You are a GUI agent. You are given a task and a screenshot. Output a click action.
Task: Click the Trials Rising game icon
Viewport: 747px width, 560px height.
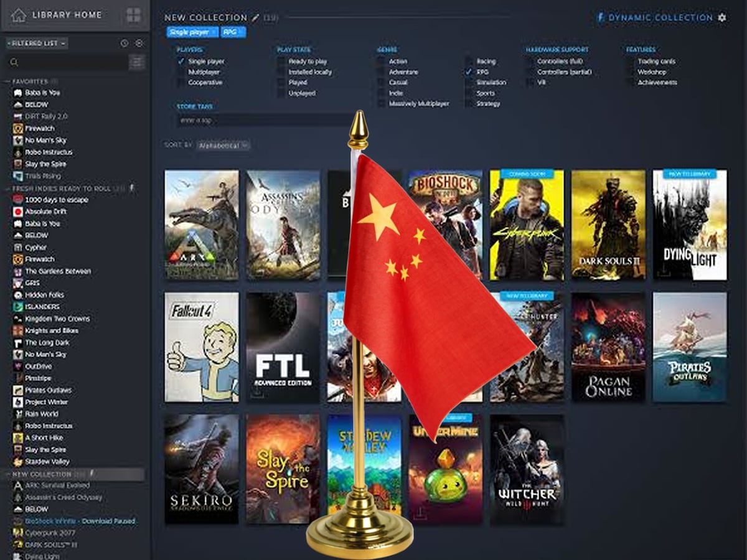pos(17,176)
